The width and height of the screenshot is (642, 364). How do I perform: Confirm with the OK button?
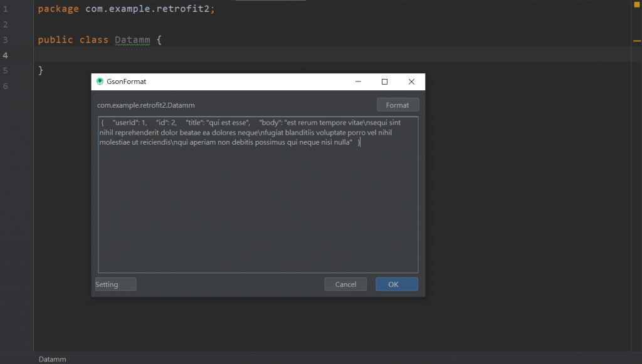[x=397, y=284]
